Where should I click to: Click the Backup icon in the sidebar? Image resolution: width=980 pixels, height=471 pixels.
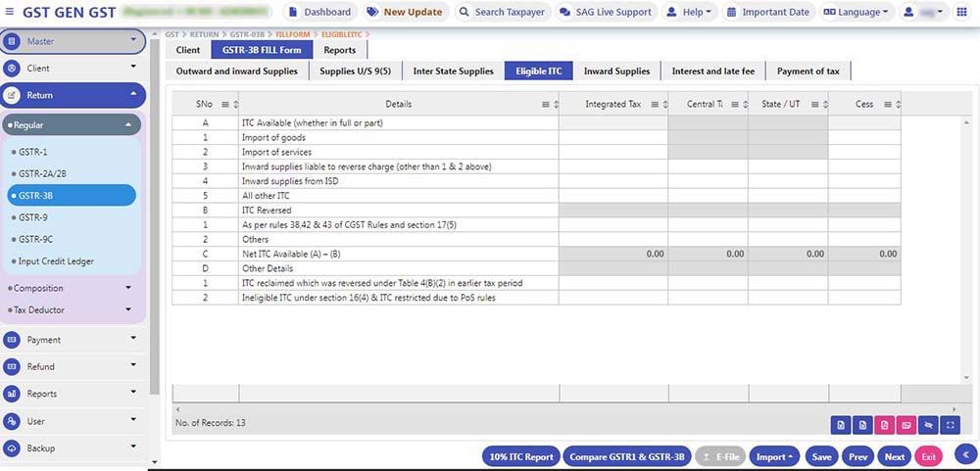[x=12, y=448]
